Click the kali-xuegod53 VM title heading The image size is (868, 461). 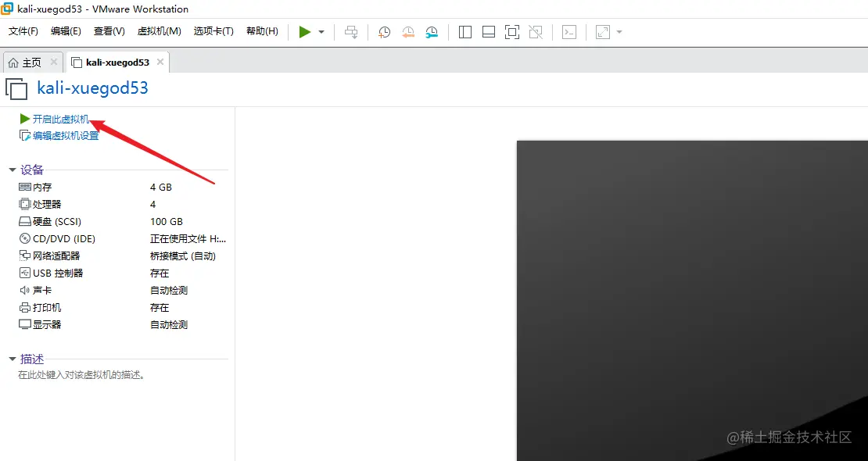coord(92,88)
